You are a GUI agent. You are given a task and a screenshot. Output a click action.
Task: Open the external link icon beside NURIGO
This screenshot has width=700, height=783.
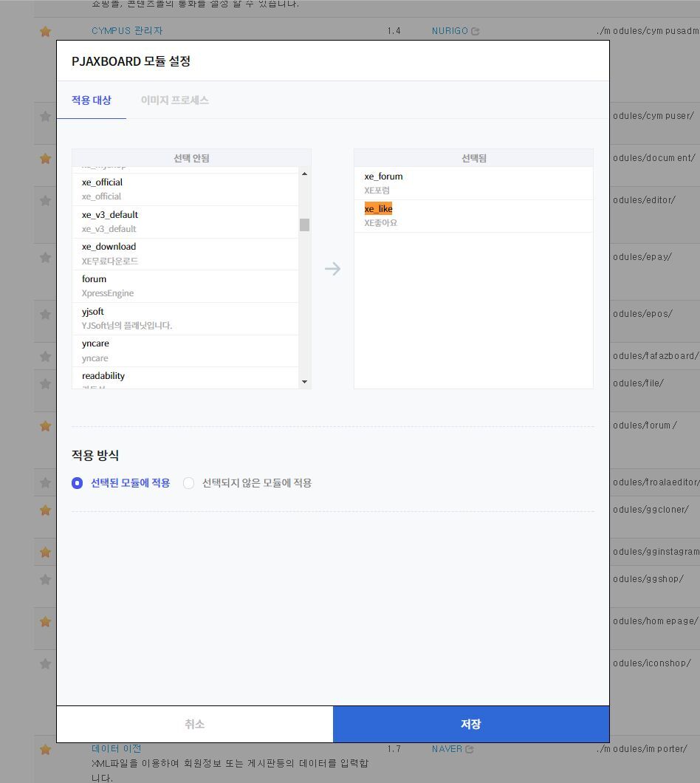coord(476,31)
